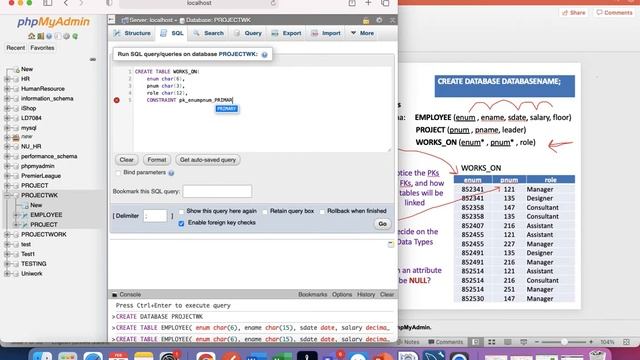Screen dimensions: 640x360
Task: Click the link chain icon in navigation panel
Action: point(93,60)
